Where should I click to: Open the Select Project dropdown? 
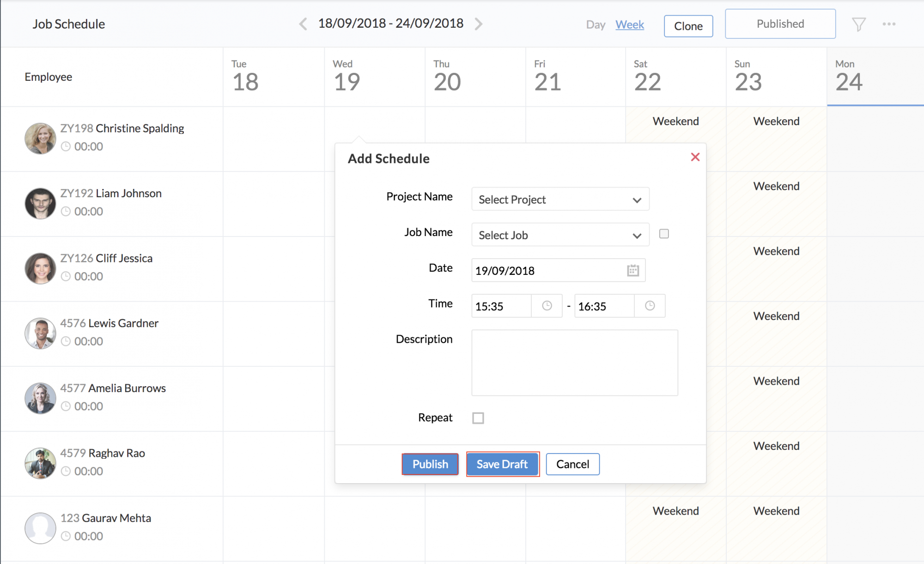click(x=560, y=199)
